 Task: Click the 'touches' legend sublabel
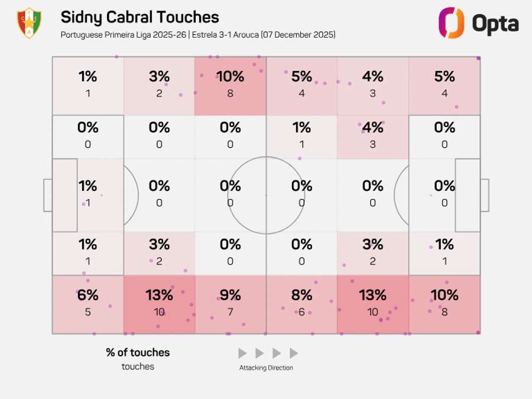138,366
